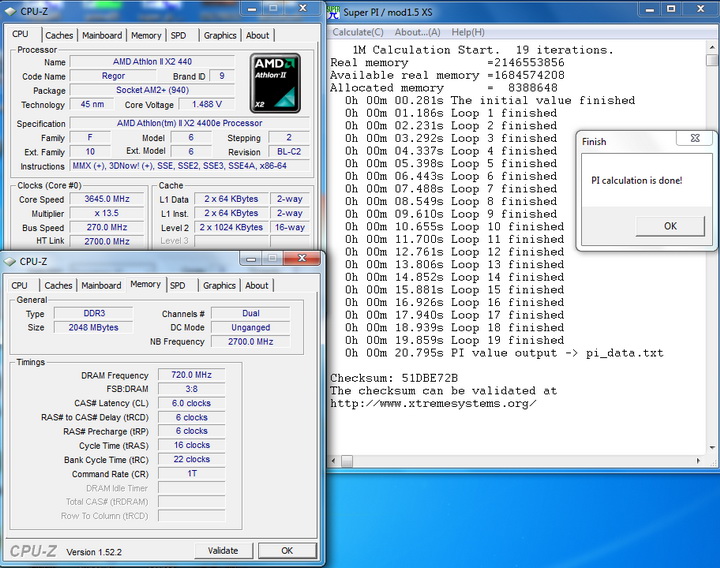Click Multiplier value 'x 13.5'
The image size is (720, 568).
[x=107, y=213]
